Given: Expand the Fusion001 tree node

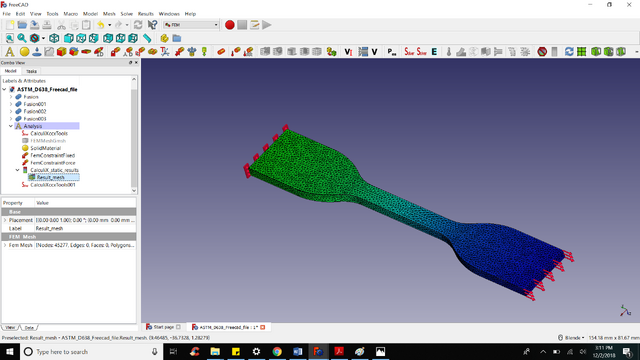Looking at the screenshot, I should click(11, 104).
